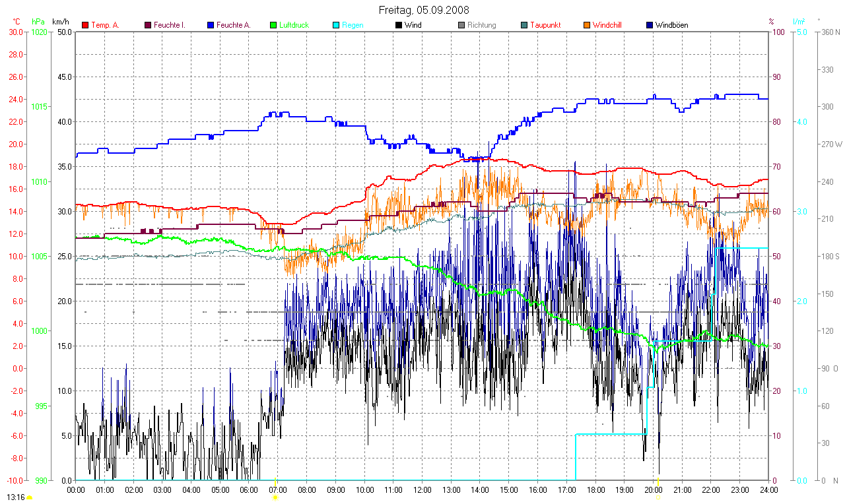
Task: Click the sun icon beside 13:16
Action: tap(29, 497)
